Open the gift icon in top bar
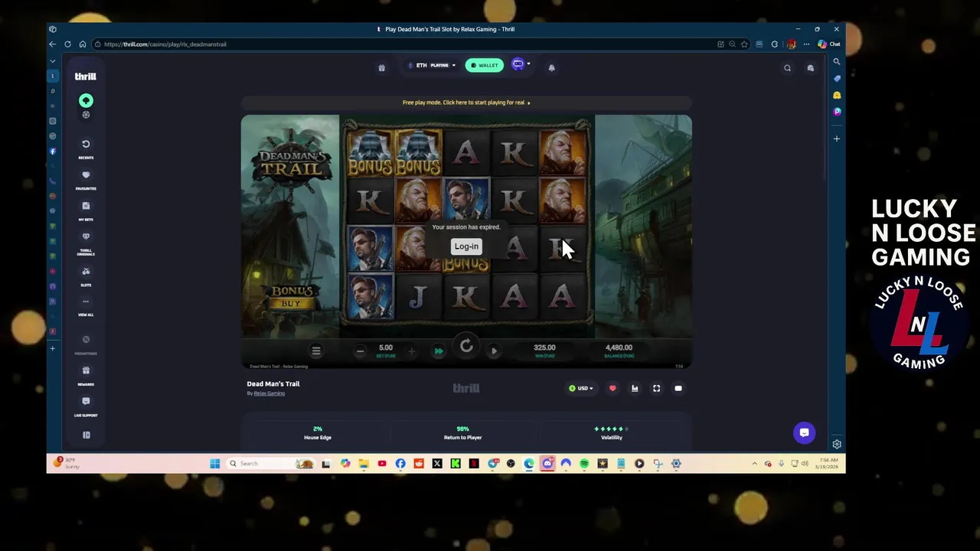The height and width of the screenshot is (551, 980). click(381, 67)
